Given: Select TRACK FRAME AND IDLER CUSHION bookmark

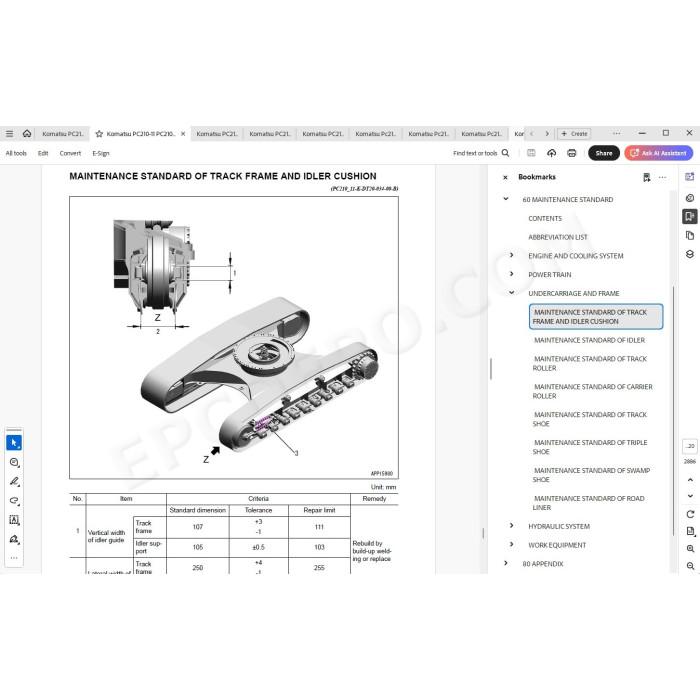Looking at the screenshot, I should tap(596, 317).
